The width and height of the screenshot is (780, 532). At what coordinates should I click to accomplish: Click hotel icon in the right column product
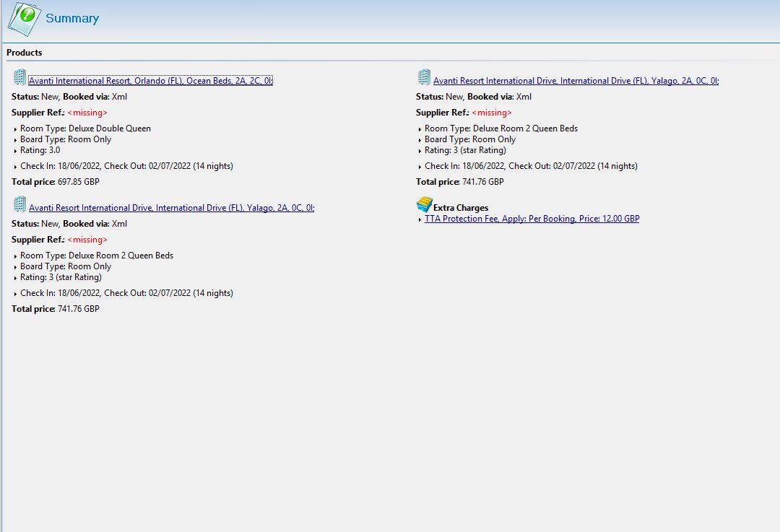tap(424, 77)
